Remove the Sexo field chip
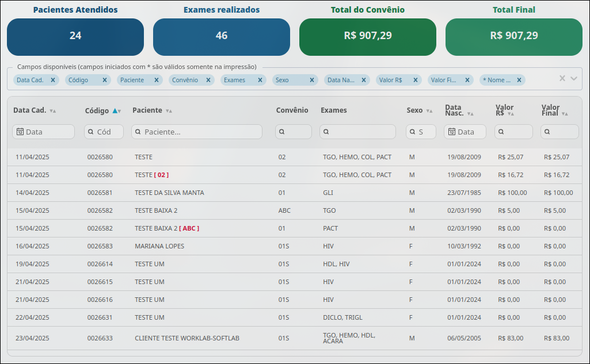This screenshot has width=590, height=364. click(311, 80)
